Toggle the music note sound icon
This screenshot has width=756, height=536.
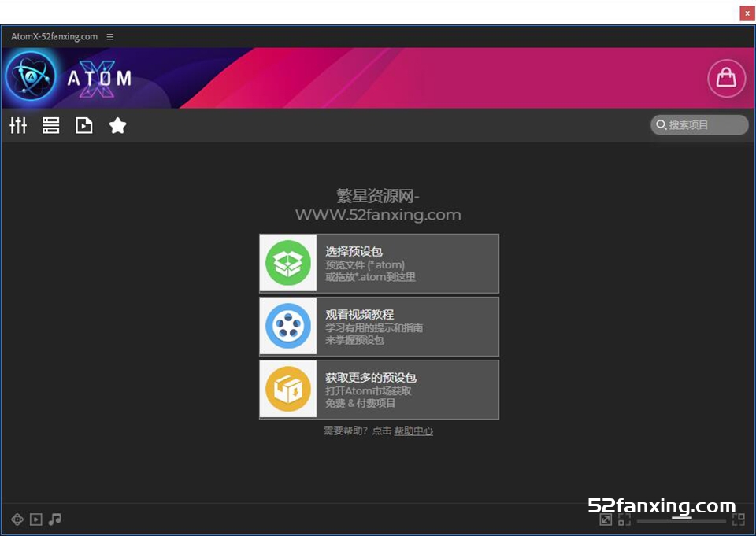click(x=54, y=519)
